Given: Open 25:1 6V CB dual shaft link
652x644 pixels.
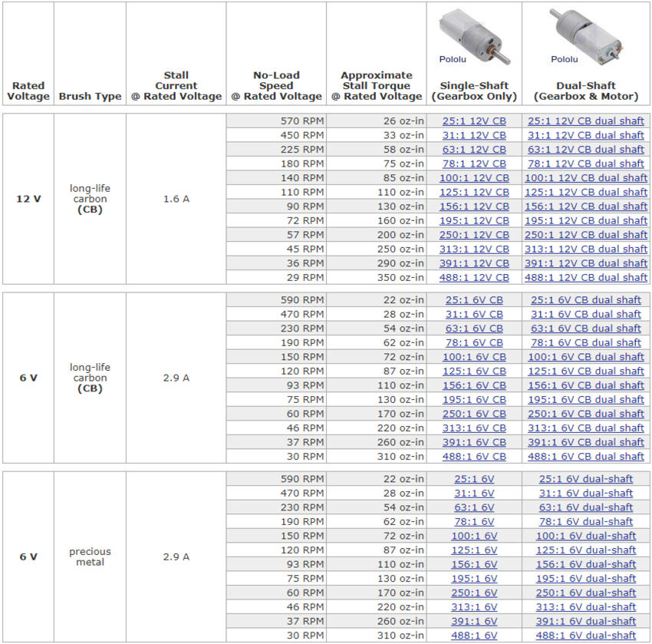Looking at the screenshot, I should click(586, 300).
